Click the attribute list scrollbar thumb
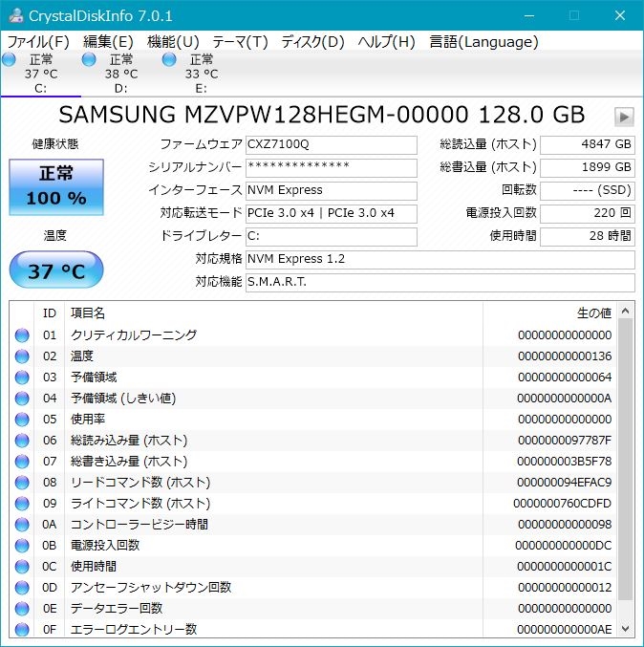This screenshot has width=644, height=647. pyautogui.click(x=626, y=459)
